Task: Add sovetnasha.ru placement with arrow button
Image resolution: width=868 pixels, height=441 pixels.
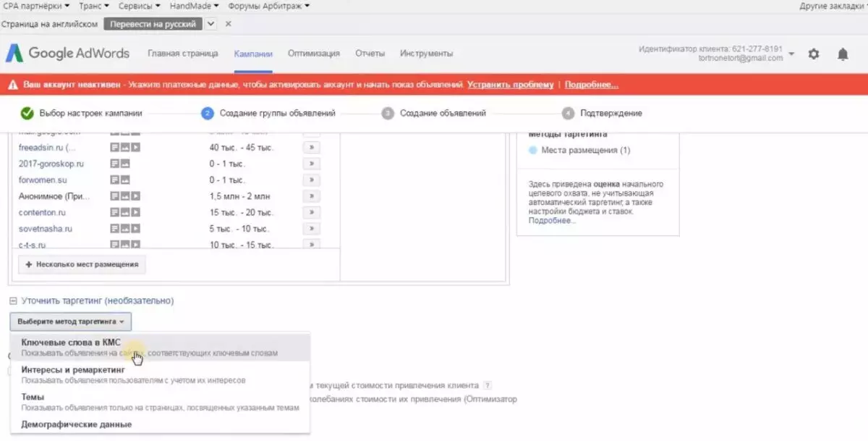Action: pyautogui.click(x=311, y=229)
